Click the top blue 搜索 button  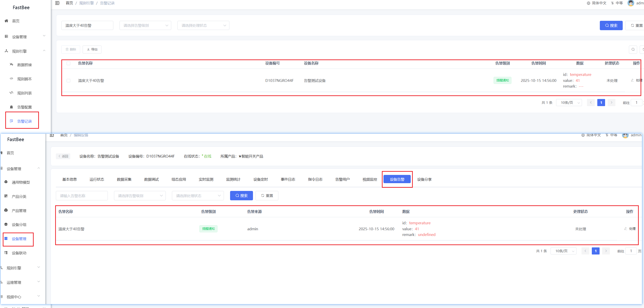pos(611,25)
